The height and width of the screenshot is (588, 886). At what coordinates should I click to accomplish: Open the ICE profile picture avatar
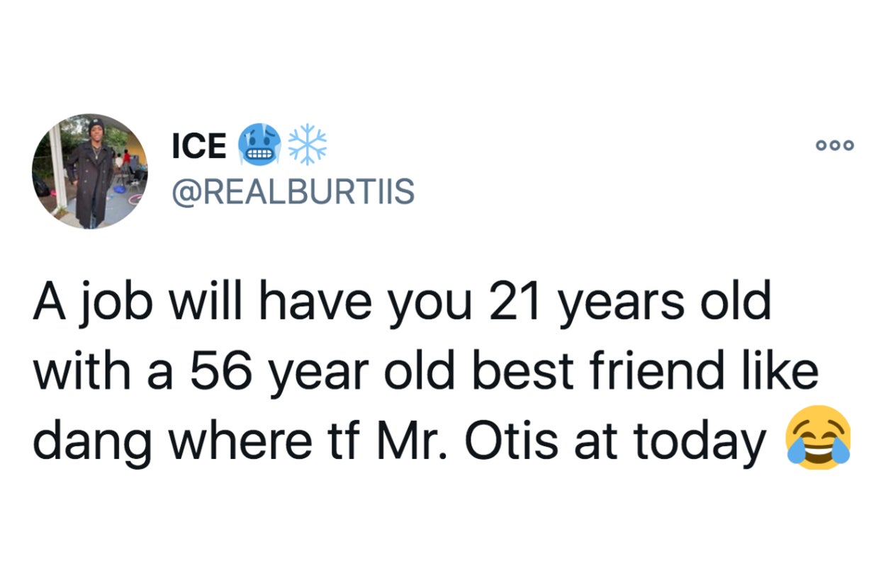(x=89, y=171)
